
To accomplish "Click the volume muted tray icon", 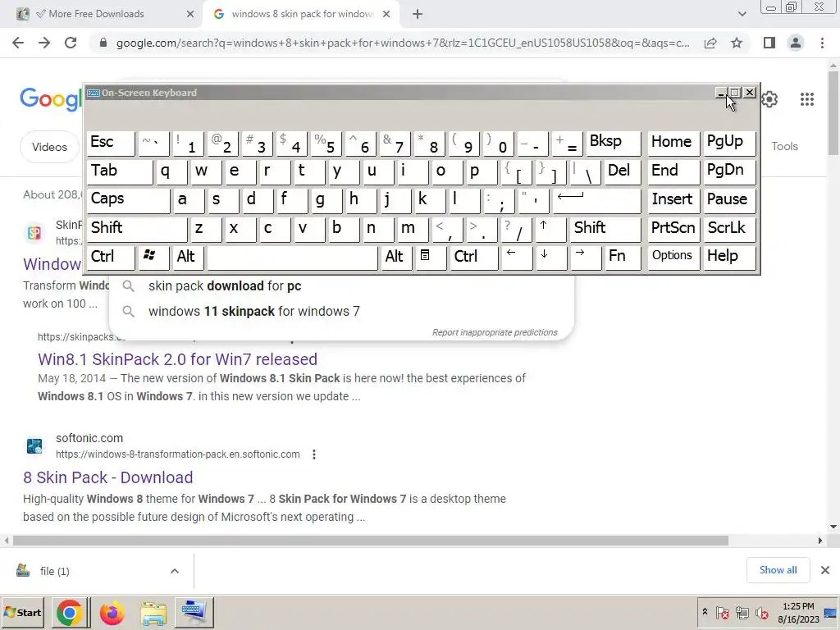I will [x=761, y=612].
